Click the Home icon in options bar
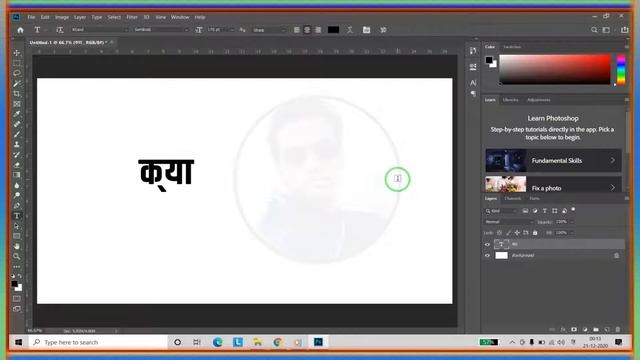The image size is (640, 360). (20, 30)
